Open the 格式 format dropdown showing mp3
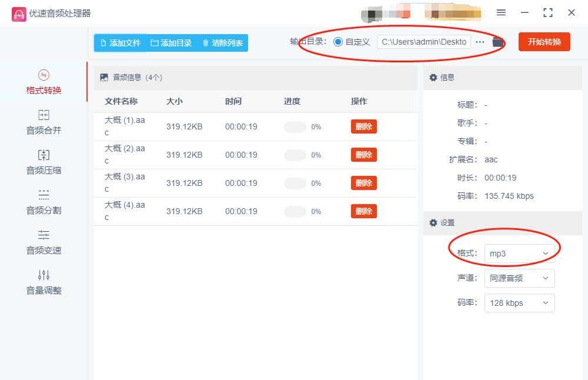 coord(519,254)
